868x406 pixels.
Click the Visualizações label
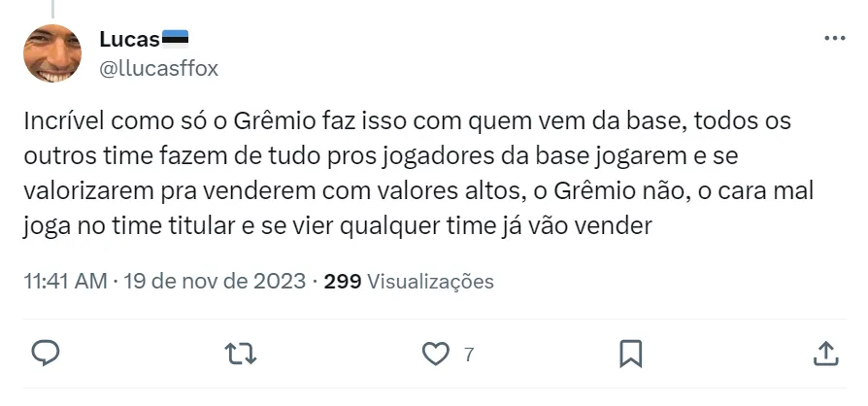(431, 282)
